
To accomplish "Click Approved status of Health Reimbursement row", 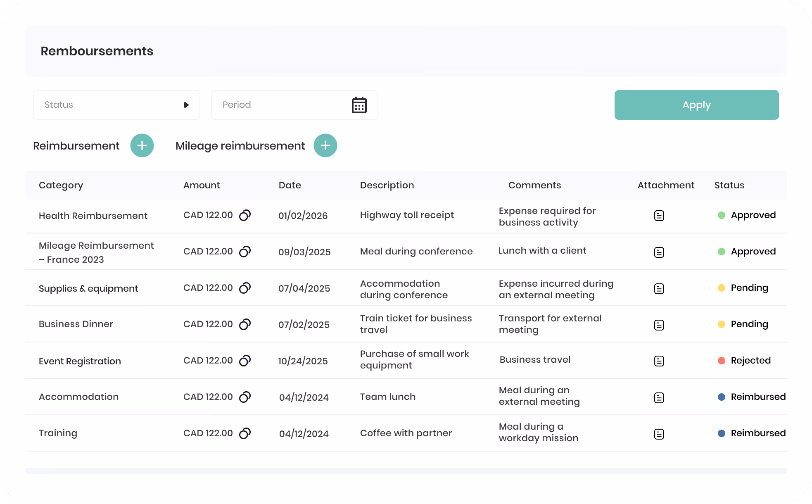I will click(x=747, y=215).
